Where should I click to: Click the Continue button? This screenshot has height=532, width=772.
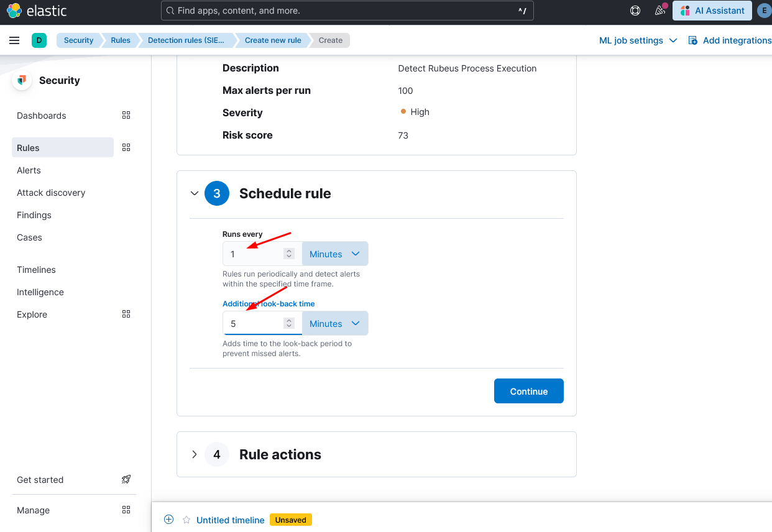(x=528, y=392)
